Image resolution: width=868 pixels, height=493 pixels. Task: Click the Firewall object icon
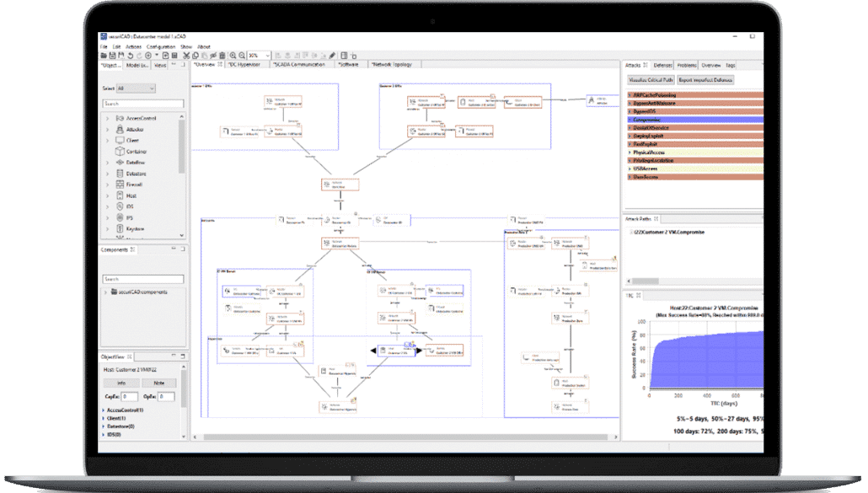[x=120, y=185]
